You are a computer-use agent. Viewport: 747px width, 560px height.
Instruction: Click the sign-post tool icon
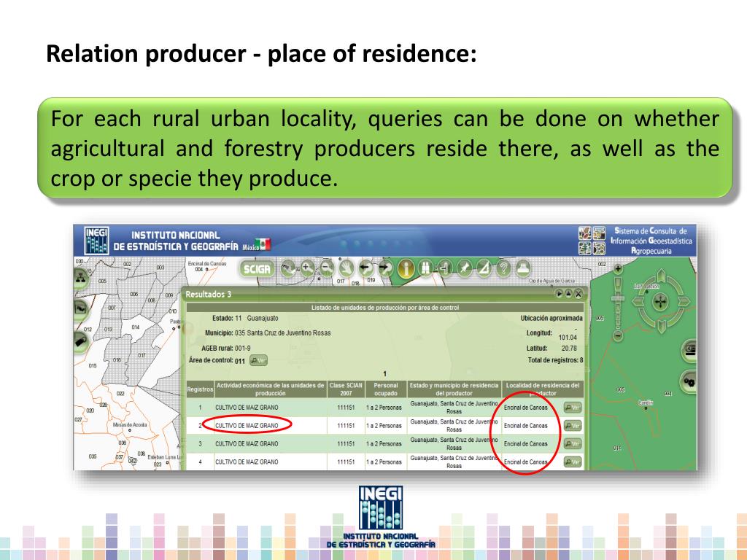[x=444, y=268]
